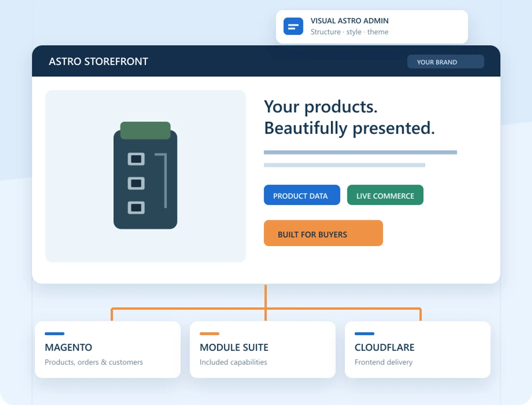Viewport: 532px width, 405px height.
Task: Click the 'Included capabilities' text
Action: tap(234, 362)
